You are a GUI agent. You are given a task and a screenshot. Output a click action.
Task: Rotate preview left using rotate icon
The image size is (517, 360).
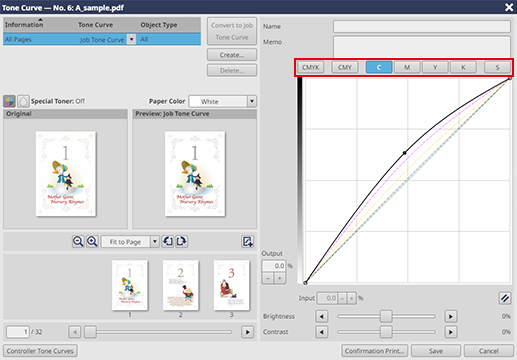pos(168,241)
